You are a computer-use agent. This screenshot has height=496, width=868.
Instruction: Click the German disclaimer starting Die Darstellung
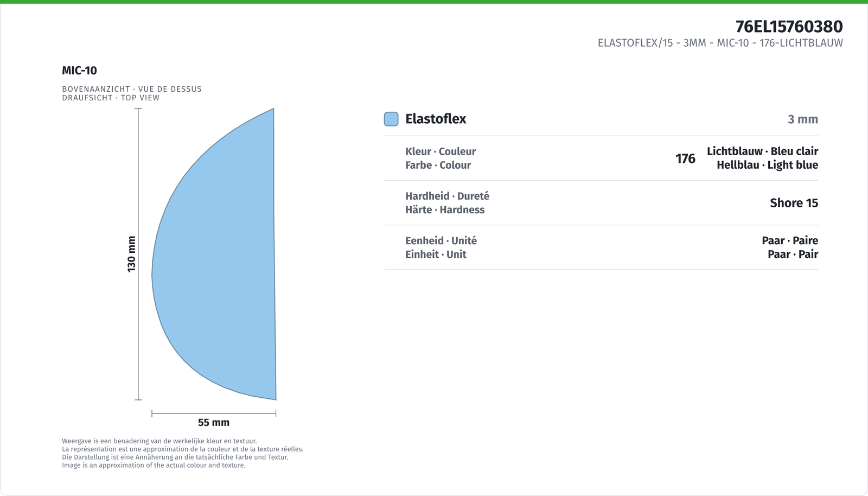click(x=175, y=457)
